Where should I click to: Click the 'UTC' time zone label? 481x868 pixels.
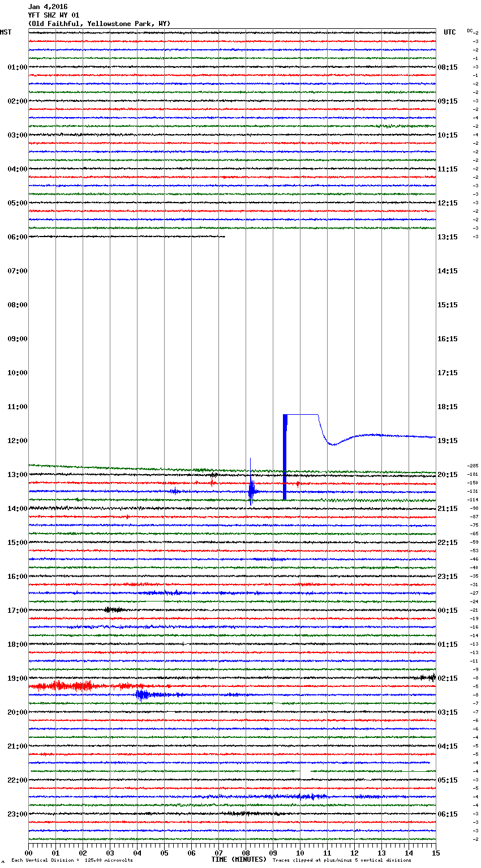coord(450,32)
